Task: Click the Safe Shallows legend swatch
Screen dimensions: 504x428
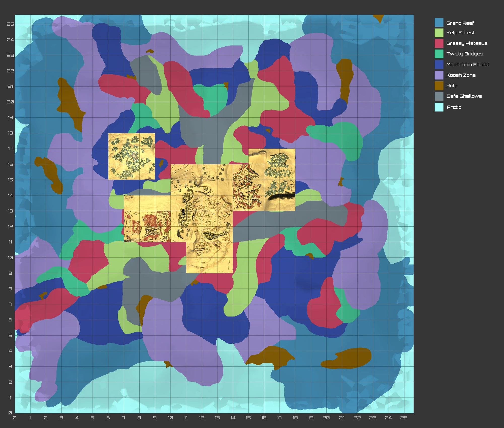Action: click(438, 96)
